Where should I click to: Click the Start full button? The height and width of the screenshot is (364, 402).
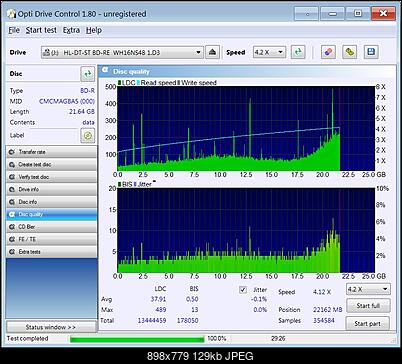tap(368, 305)
